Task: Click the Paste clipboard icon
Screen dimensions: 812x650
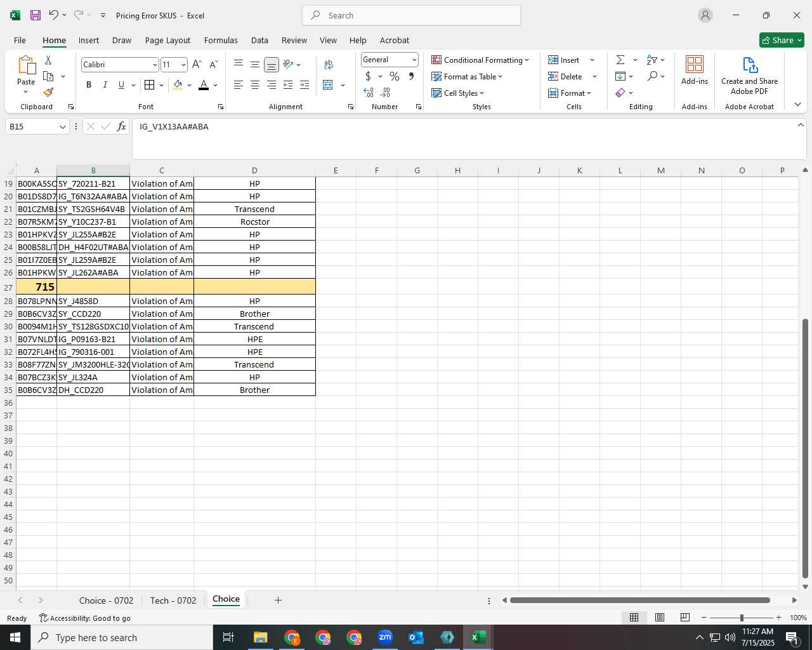Action: tap(26, 65)
